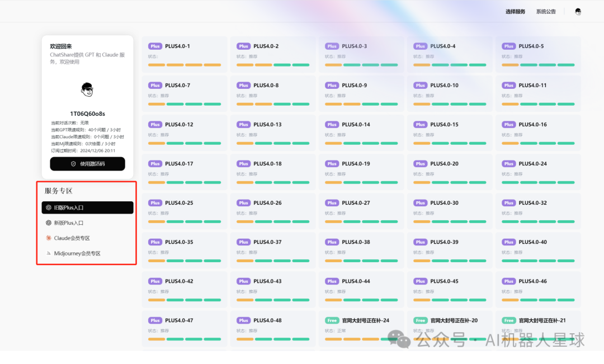The height and width of the screenshot is (364, 604).
Task: Click the OpenAI icon beside 旧版Plus入口
Action: pos(49,207)
